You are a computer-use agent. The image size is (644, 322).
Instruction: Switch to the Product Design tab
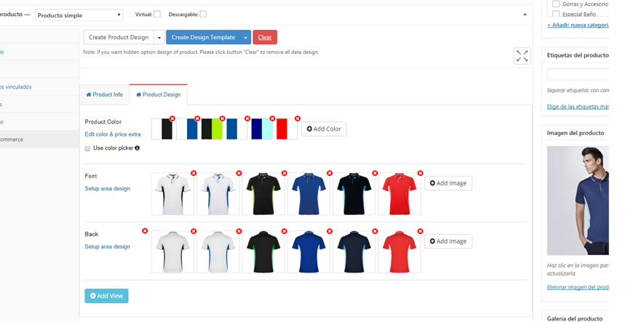158,94
